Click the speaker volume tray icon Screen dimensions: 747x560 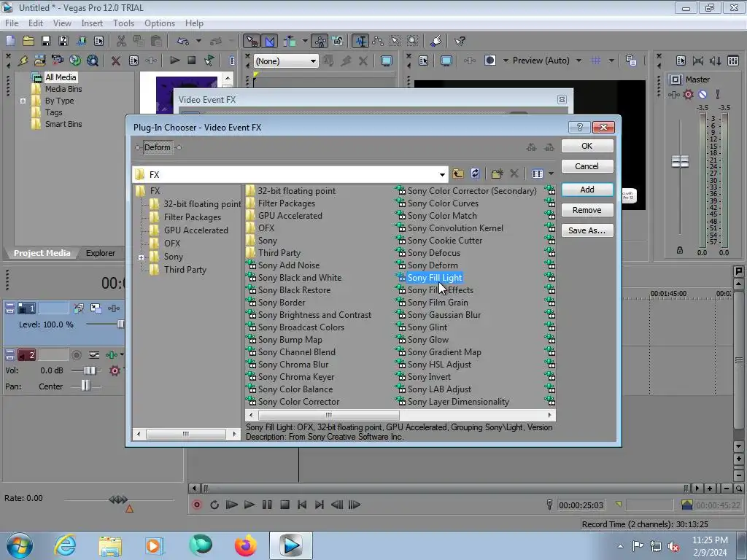(673, 546)
